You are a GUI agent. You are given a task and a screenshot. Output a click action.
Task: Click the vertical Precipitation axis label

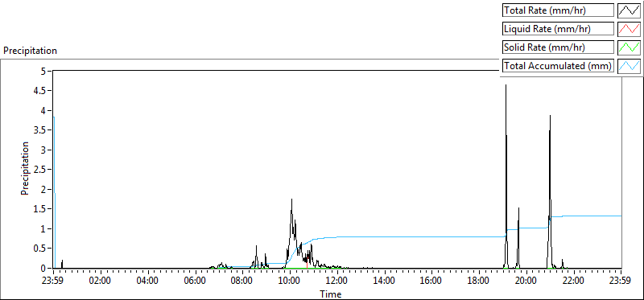25,168
